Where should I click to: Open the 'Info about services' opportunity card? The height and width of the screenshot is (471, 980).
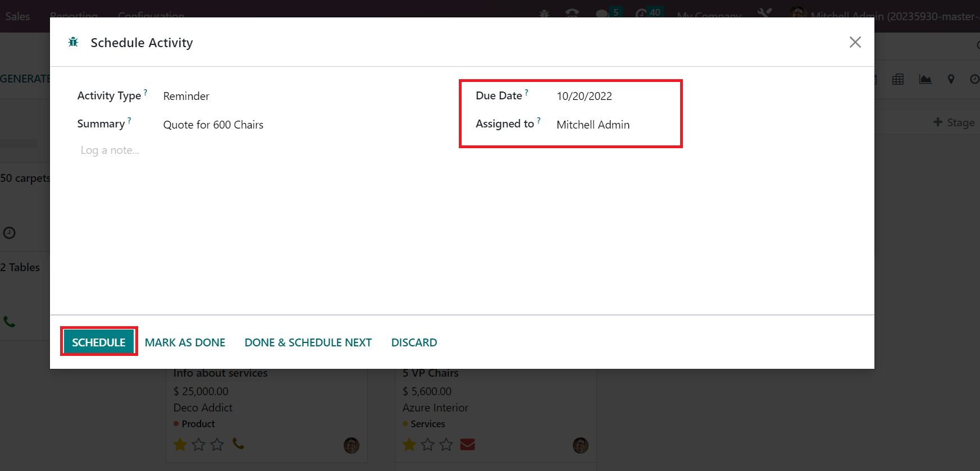coord(220,373)
